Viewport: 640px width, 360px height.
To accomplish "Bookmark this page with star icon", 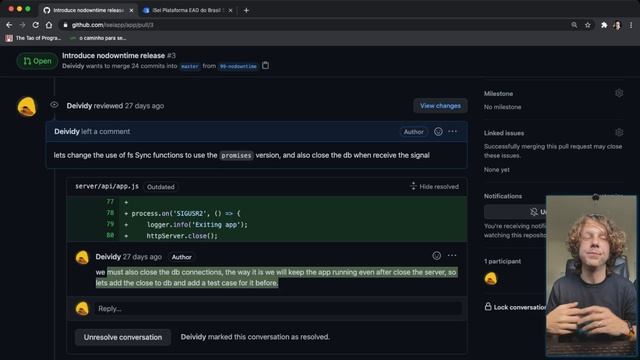I will click(588, 25).
